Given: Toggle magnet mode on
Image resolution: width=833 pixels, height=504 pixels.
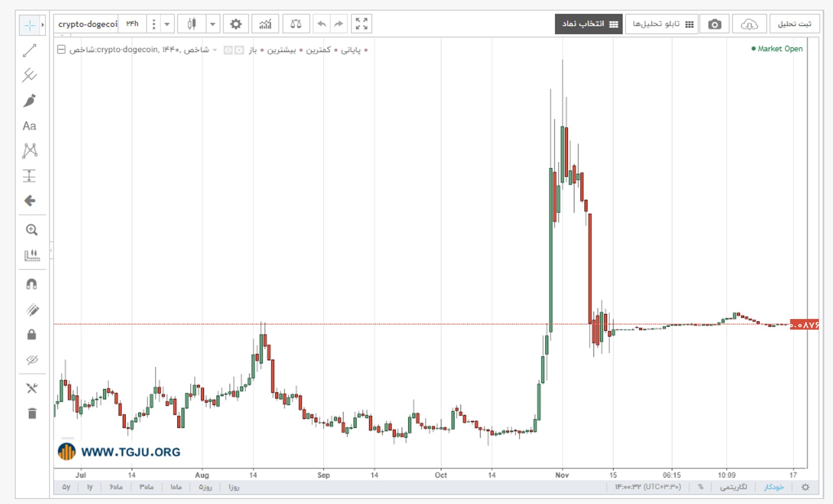Looking at the screenshot, I should tap(32, 284).
